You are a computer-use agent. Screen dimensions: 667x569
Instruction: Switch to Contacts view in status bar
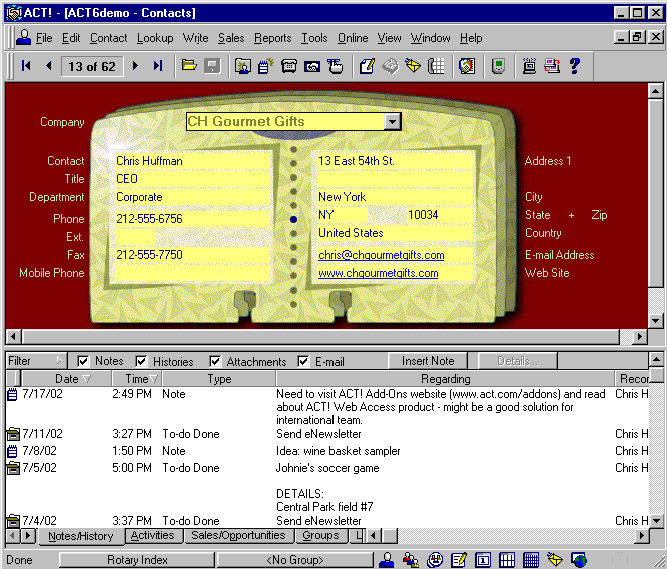(x=386, y=560)
